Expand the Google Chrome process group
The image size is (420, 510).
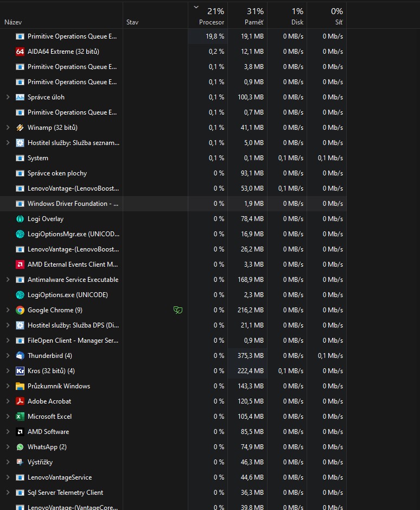click(8, 310)
